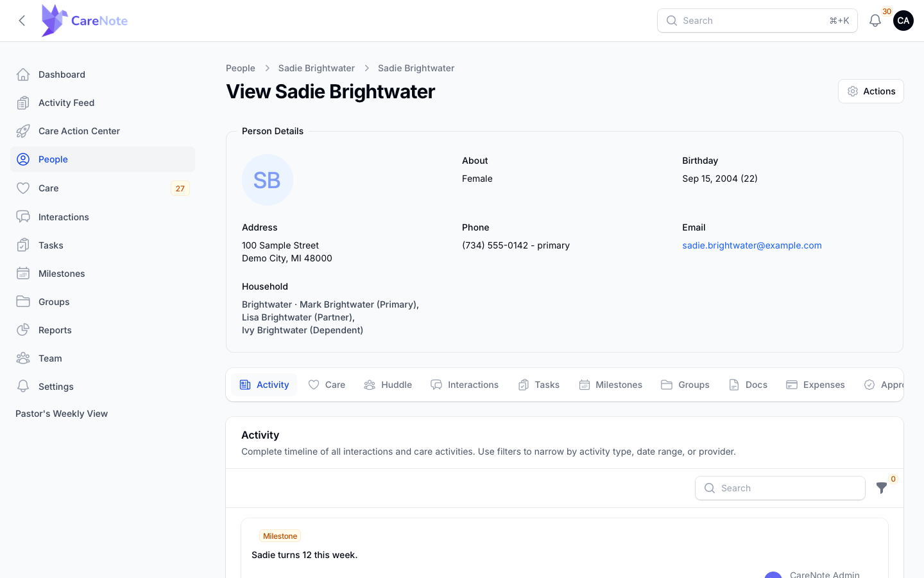Click the address line 100 Sample Street
The image size is (924, 578).
(x=280, y=245)
